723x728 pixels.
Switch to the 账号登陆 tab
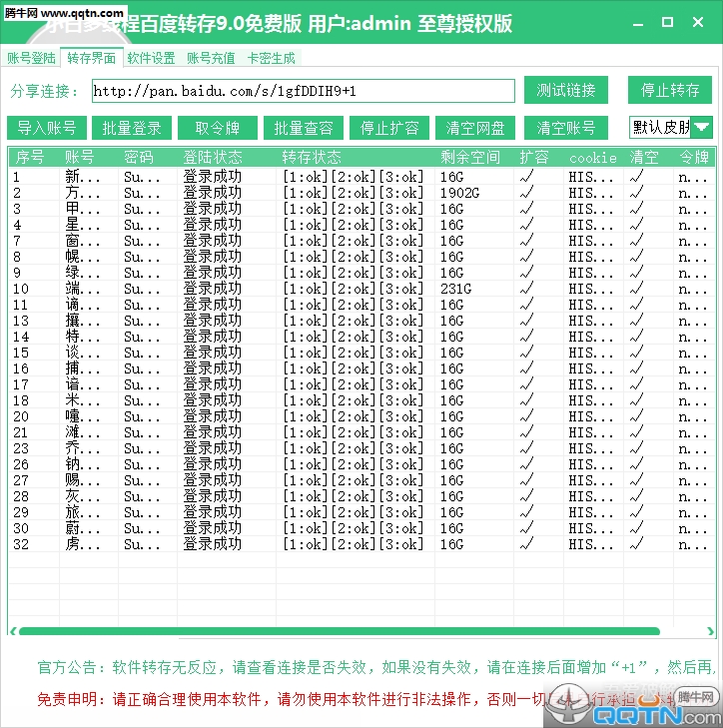31,58
